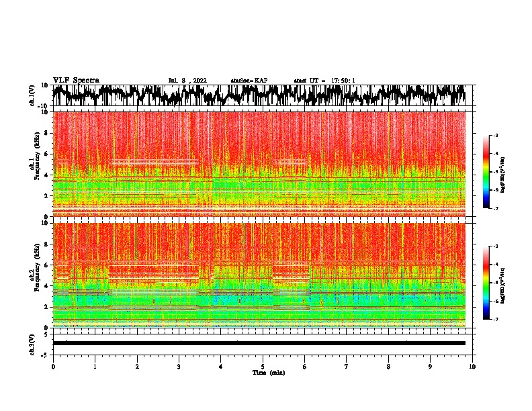The height and width of the screenshot is (411, 532).
Task: Click the ch.1 voltage waveform trace panel
Action: point(263,95)
